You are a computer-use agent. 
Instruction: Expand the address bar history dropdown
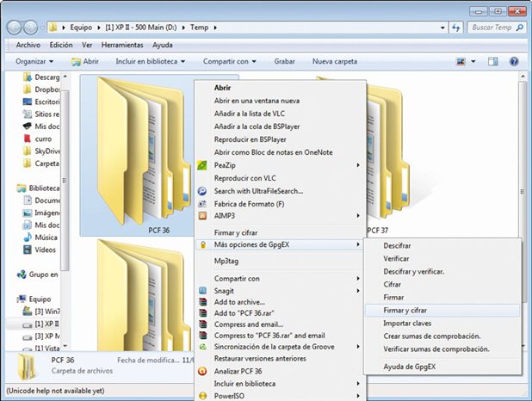click(x=442, y=28)
